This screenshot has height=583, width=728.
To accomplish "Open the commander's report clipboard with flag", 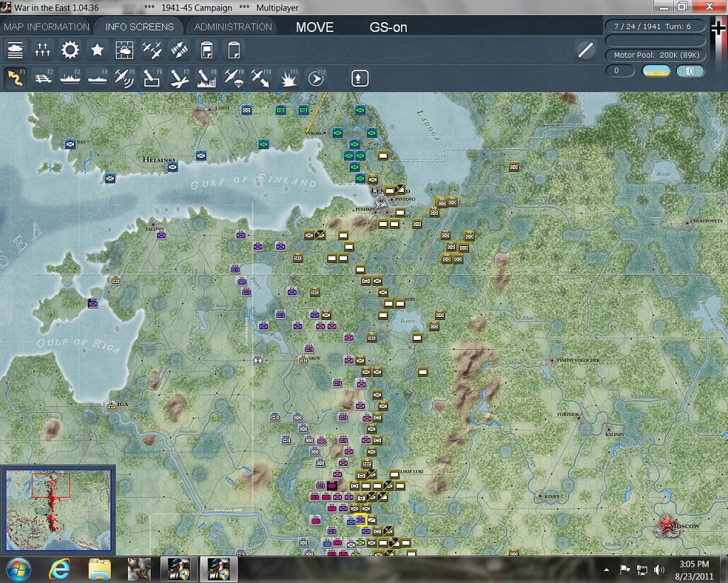I will [x=207, y=50].
